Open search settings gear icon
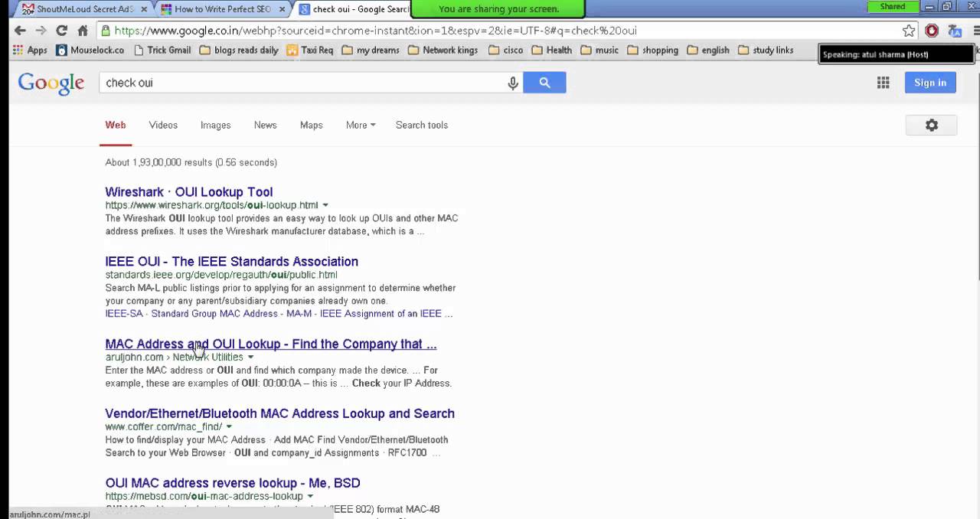The width and height of the screenshot is (980, 519). click(x=931, y=125)
